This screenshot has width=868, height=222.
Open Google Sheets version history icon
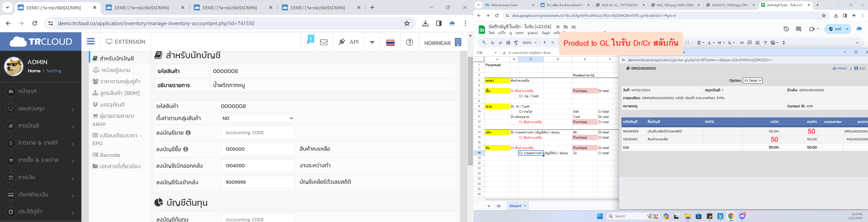(x=786, y=29)
